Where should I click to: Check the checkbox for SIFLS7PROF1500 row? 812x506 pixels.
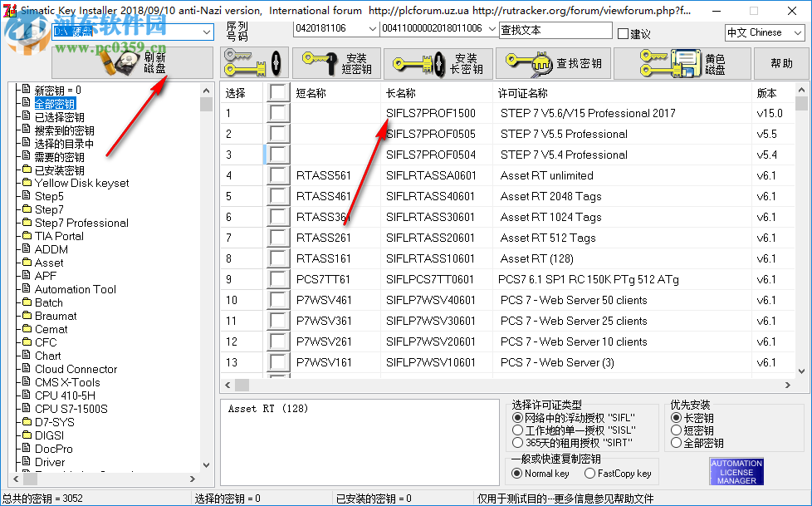pos(279,112)
